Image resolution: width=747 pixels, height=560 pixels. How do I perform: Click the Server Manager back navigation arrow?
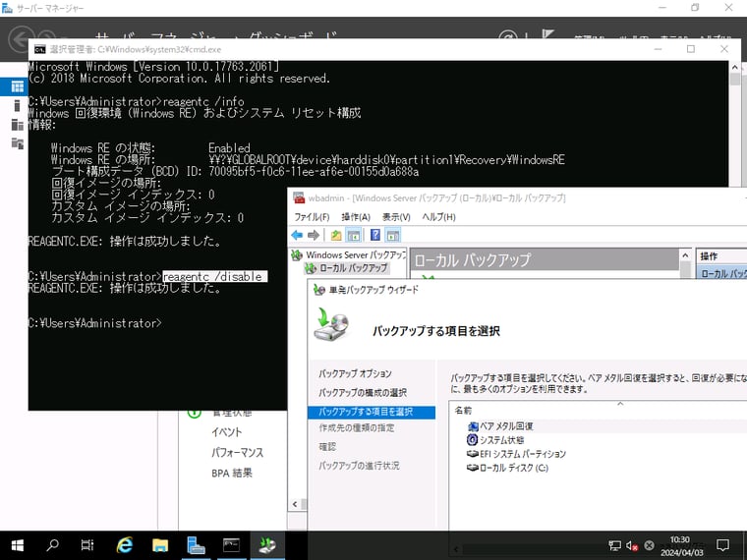[x=20, y=39]
